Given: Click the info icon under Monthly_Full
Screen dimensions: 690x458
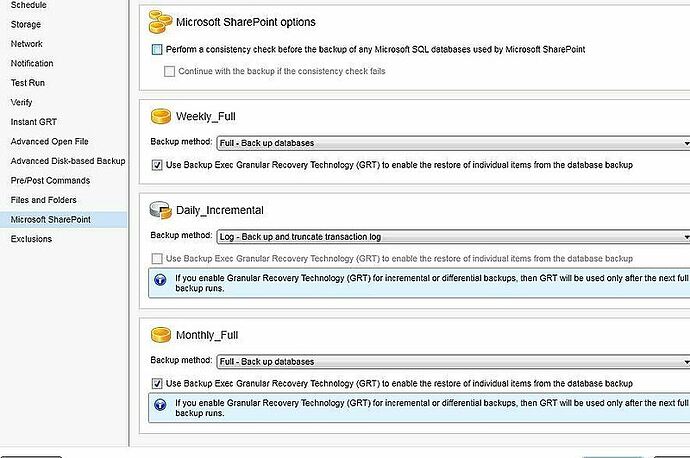Looking at the screenshot, I should [160, 407].
